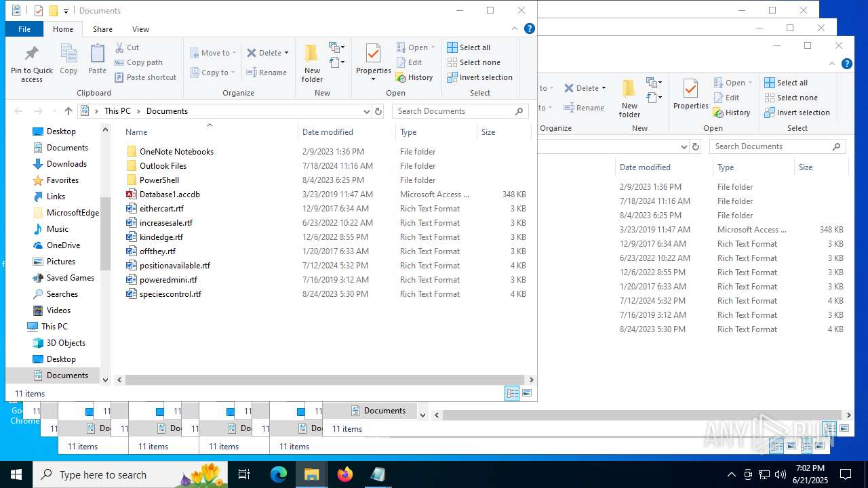Image resolution: width=868 pixels, height=488 pixels.
Task: Collapse the ribbon with the chevron beside Help
Action: (x=515, y=28)
